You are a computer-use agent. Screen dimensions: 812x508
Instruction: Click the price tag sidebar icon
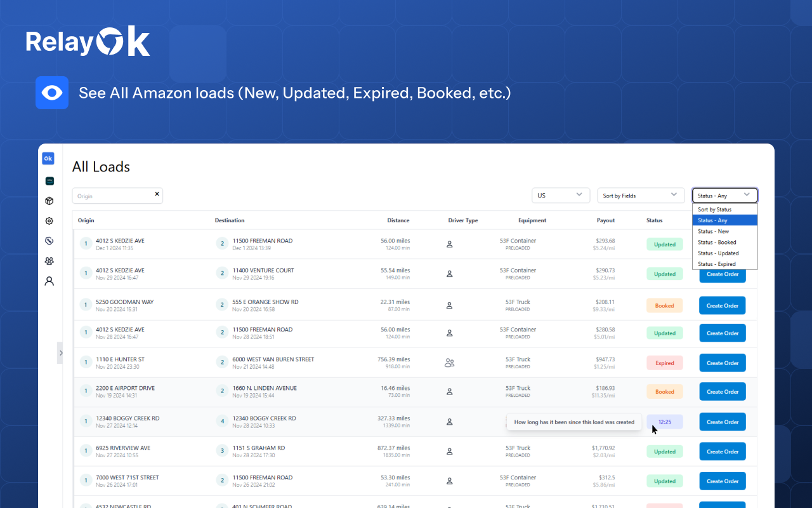tap(49, 241)
